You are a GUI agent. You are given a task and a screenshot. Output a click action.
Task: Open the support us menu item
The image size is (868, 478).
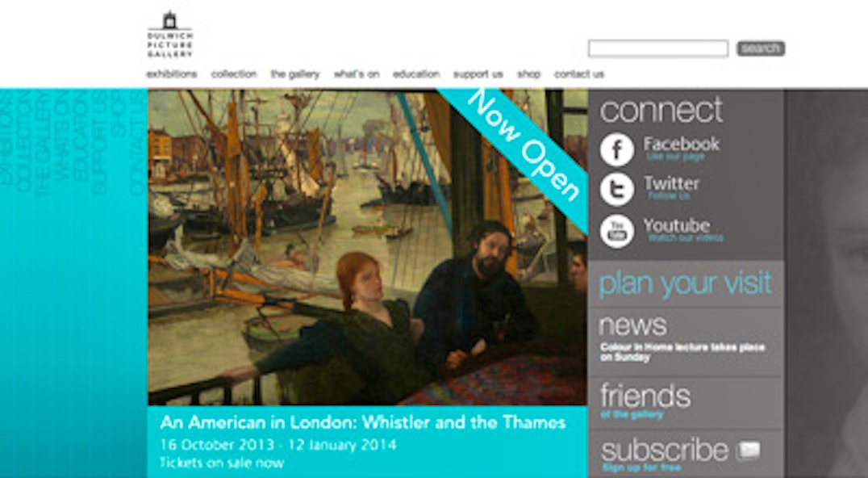tap(478, 74)
